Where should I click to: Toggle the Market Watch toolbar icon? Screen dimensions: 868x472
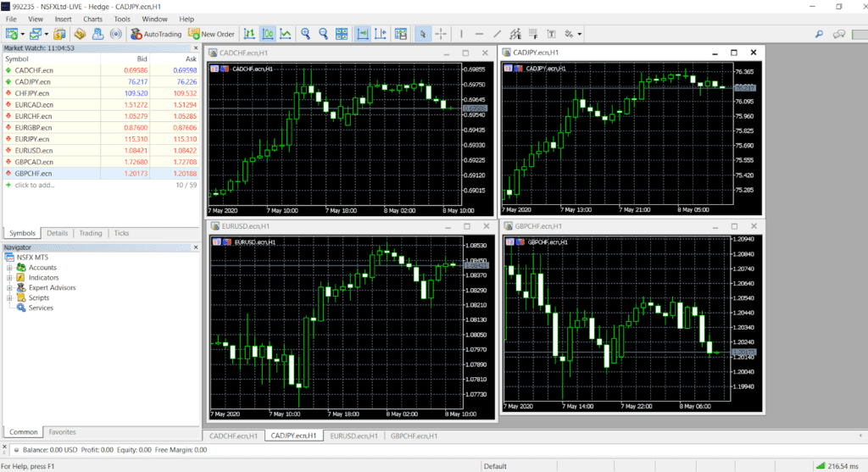(59, 34)
